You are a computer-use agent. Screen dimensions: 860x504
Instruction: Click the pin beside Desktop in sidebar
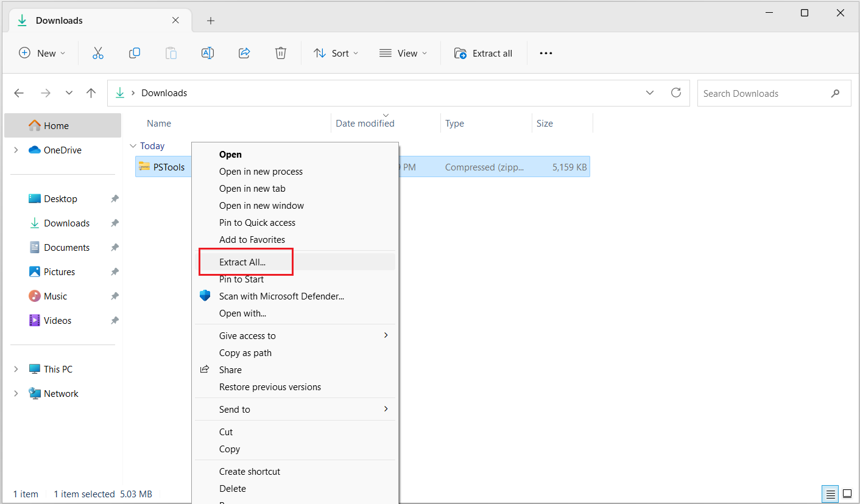coord(115,199)
